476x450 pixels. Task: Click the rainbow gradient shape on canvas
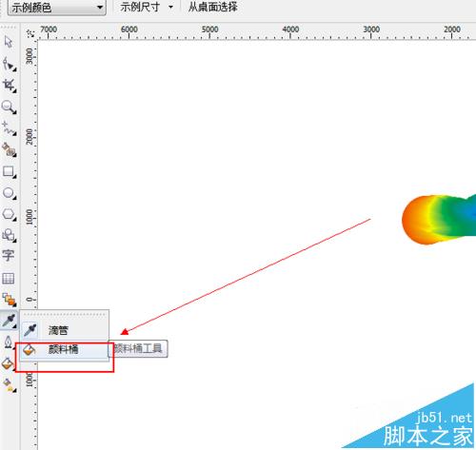point(439,219)
